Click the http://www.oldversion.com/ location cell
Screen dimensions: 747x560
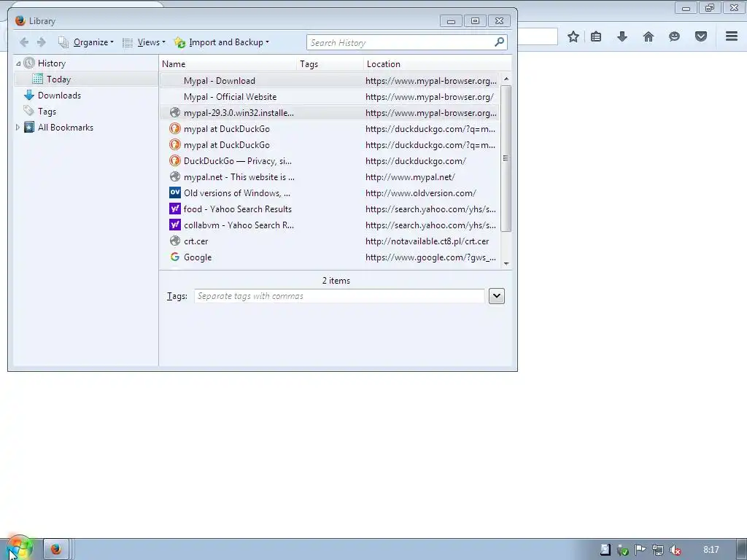(421, 192)
